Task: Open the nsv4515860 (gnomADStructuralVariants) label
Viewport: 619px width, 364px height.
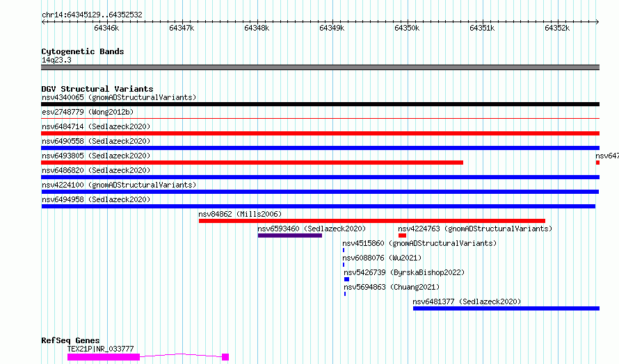Action: [x=419, y=243]
